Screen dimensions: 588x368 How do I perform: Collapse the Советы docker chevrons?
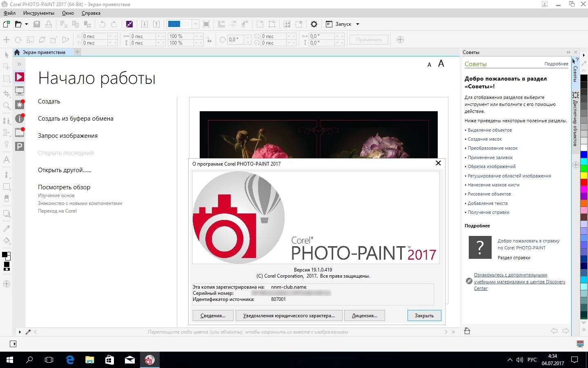pos(568,52)
